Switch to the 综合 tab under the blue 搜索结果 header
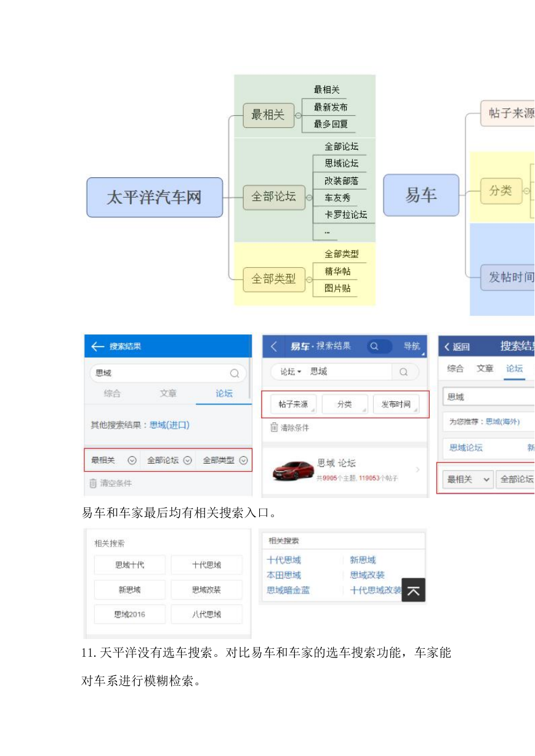The width and height of the screenshot is (535, 756). tap(112, 393)
